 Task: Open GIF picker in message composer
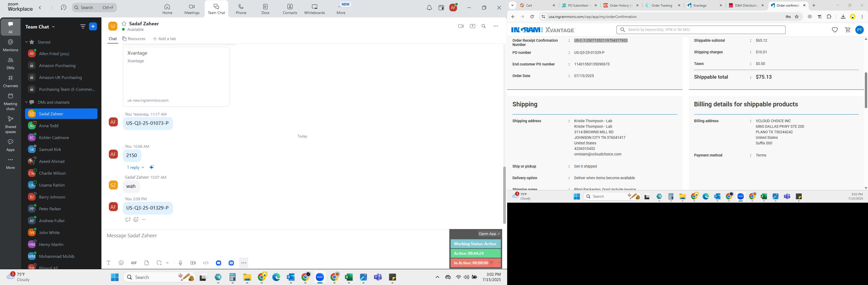[x=134, y=263]
